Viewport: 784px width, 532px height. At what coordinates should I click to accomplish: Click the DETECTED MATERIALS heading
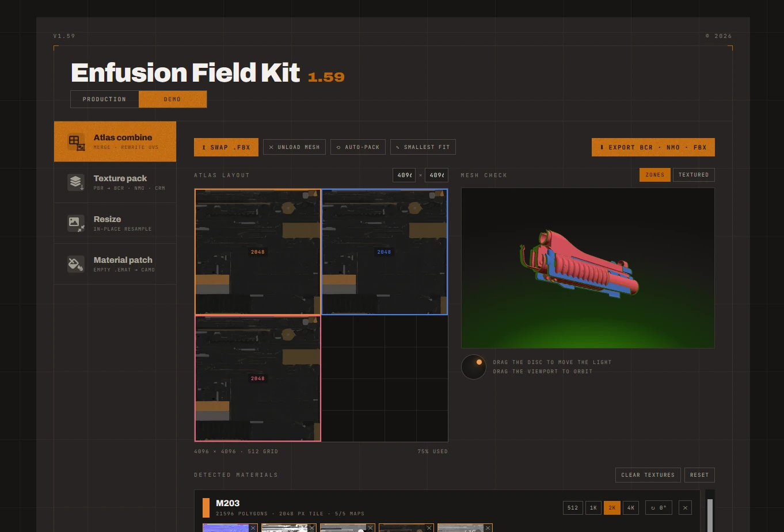pyautogui.click(x=236, y=475)
